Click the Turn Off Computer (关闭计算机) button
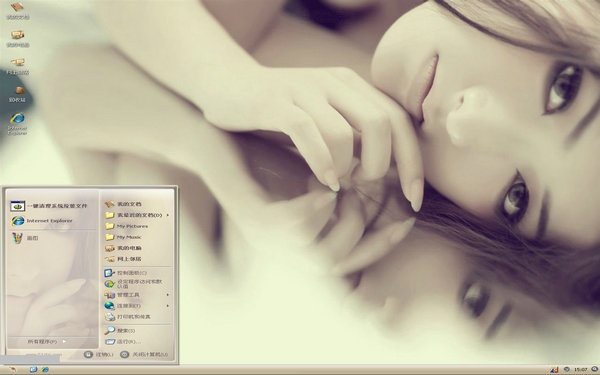This screenshot has width=600, height=375. coord(144,355)
